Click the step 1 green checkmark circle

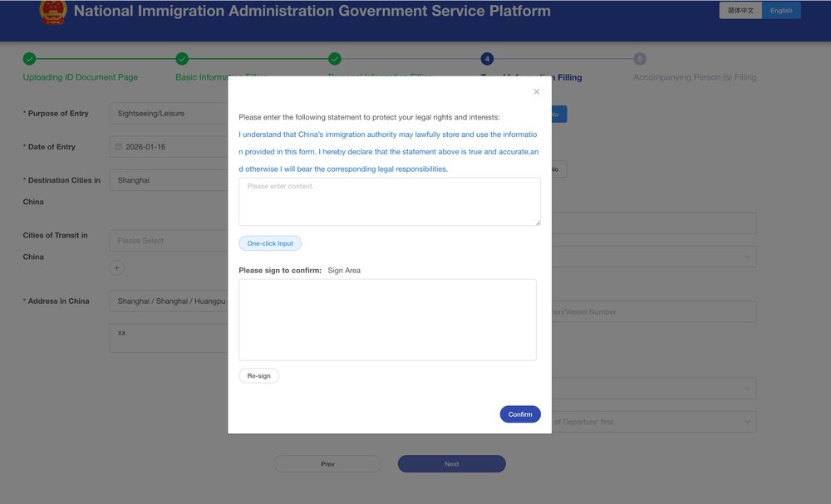pyautogui.click(x=29, y=59)
